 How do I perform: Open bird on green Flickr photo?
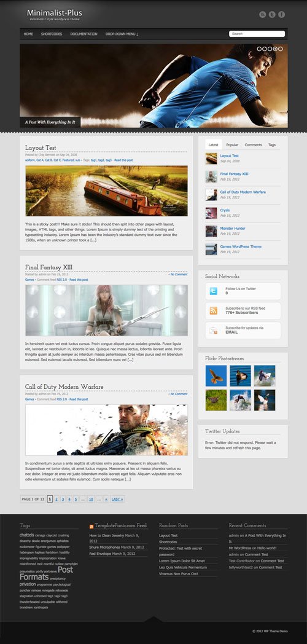point(216,400)
